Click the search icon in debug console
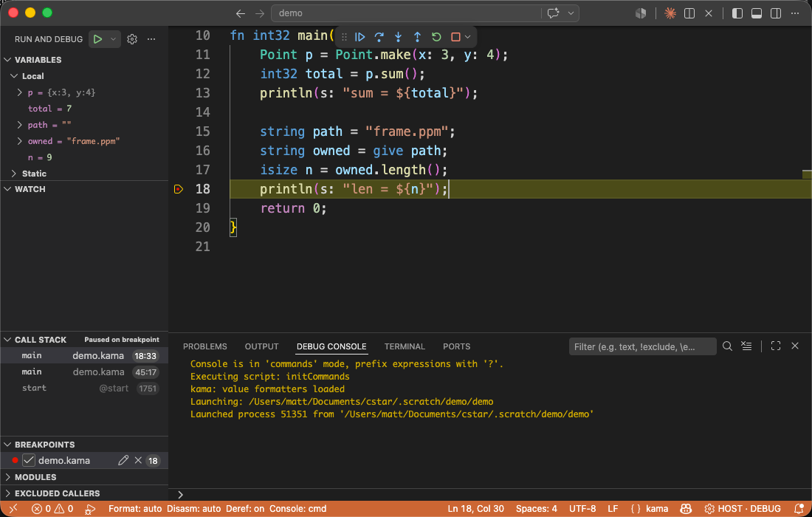The width and height of the screenshot is (812, 517). [727, 346]
